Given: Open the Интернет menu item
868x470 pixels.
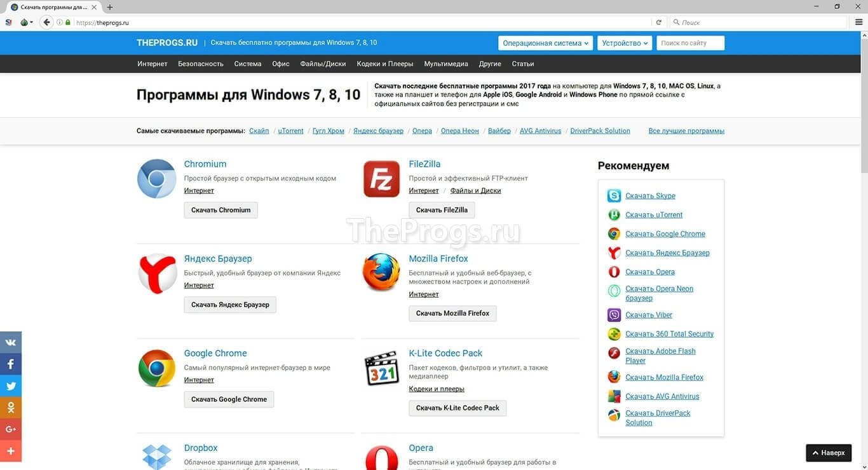Looking at the screenshot, I should click(153, 64).
